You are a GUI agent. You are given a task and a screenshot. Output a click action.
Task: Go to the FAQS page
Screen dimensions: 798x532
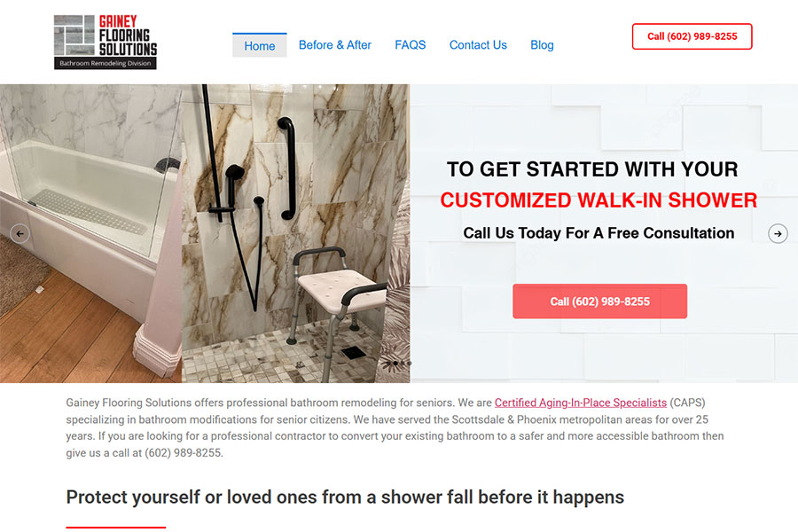(411, 45)
